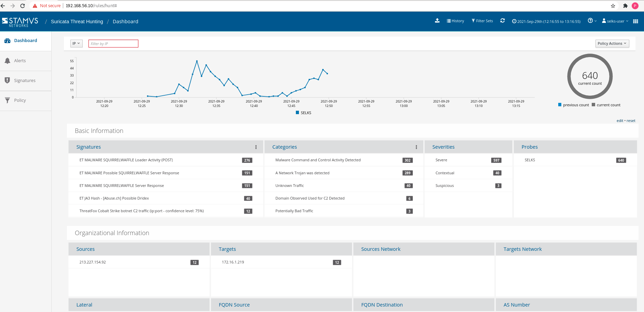The height and width of the screenshot is (312, 644).
Task: Open the apps grid icon at top right
Action: coord(635,21)
